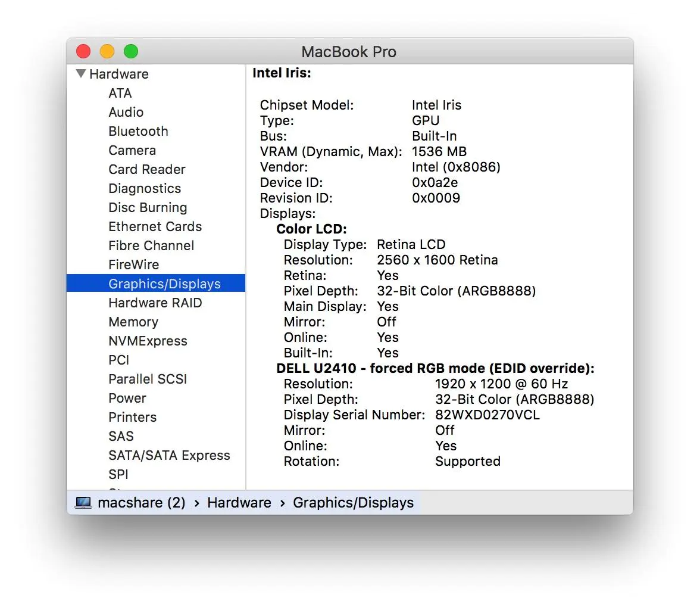The height and width of the screenshot is (610, 700).
Task: Select Memory in the sidebar
Action: (x=133, y=322)
